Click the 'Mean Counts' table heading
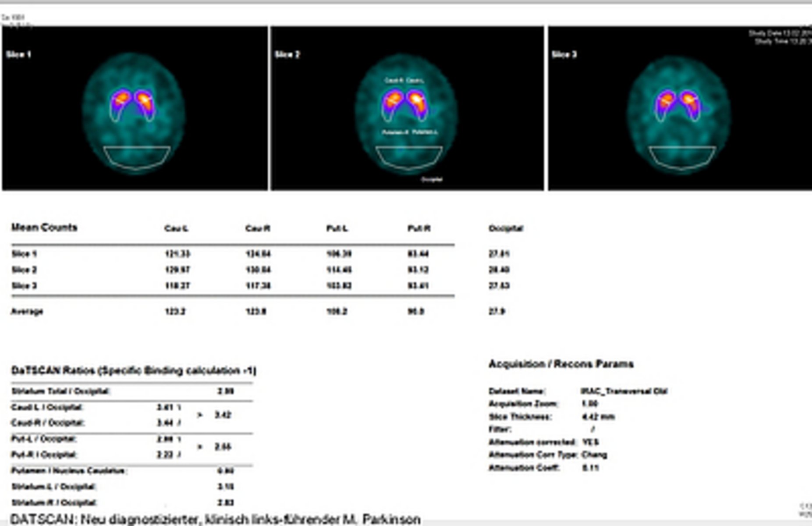The width and height of the screenshot is (812, 526). pyautogui.click(x=44, y=227)
